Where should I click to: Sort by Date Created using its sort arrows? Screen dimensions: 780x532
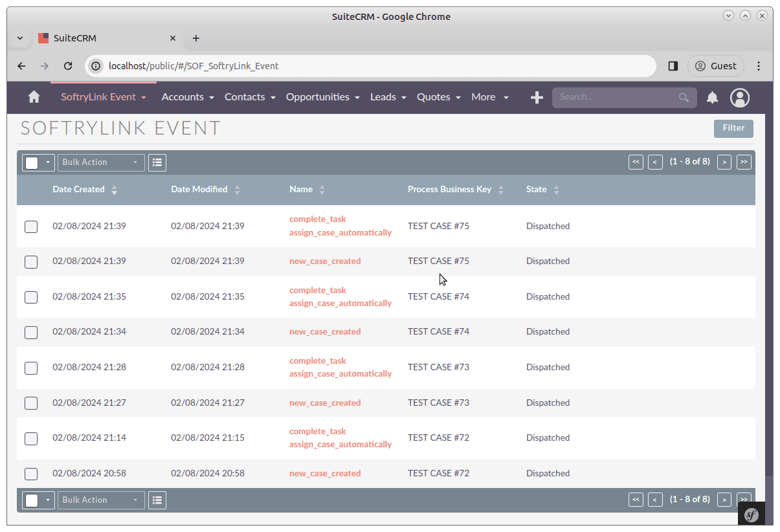[115, 190]
